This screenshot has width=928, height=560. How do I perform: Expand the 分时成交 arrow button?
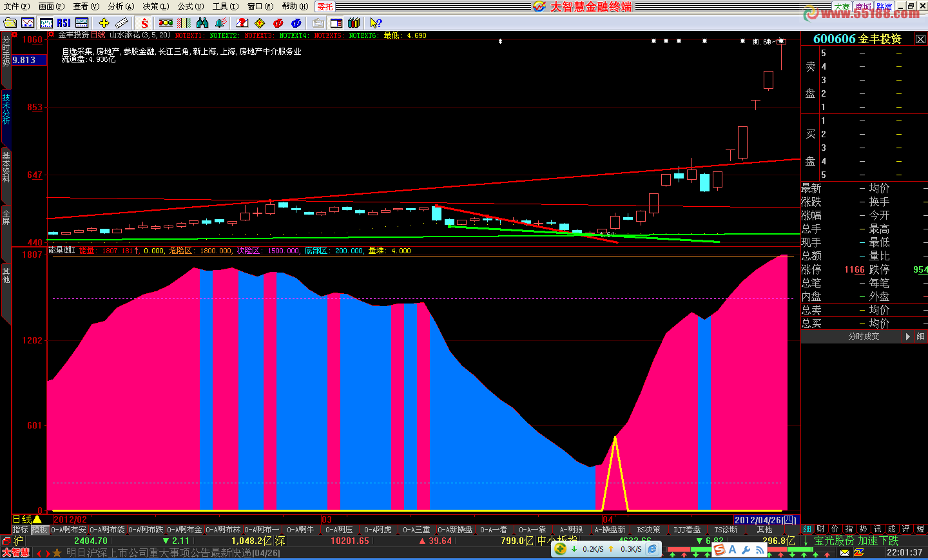pos(908,336)
